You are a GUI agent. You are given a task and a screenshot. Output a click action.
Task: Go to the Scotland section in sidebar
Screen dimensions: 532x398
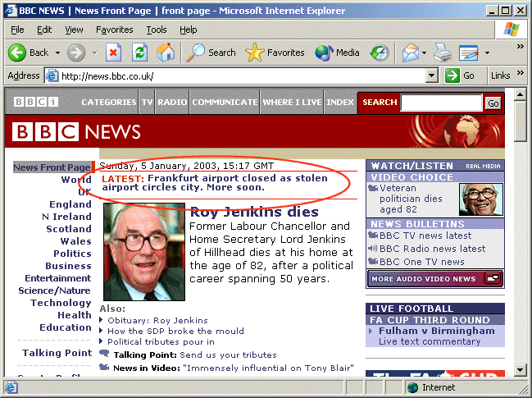click(x=69, y=229)
